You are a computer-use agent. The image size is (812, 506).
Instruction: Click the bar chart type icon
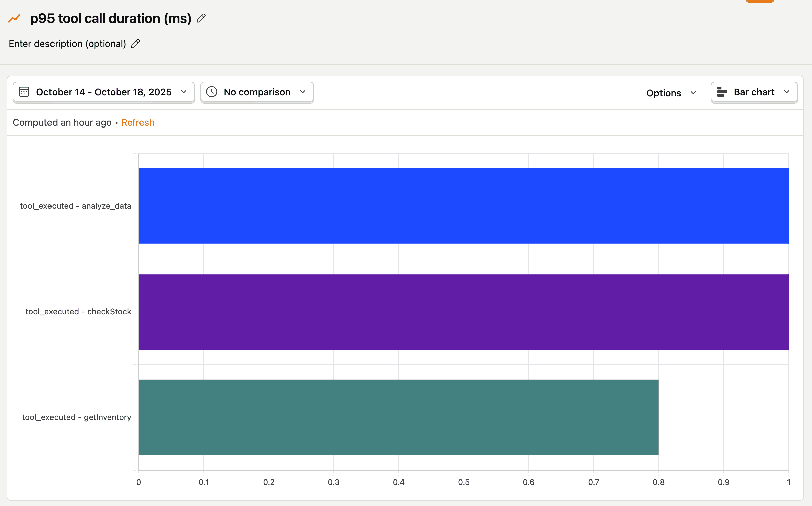(722, 92)
